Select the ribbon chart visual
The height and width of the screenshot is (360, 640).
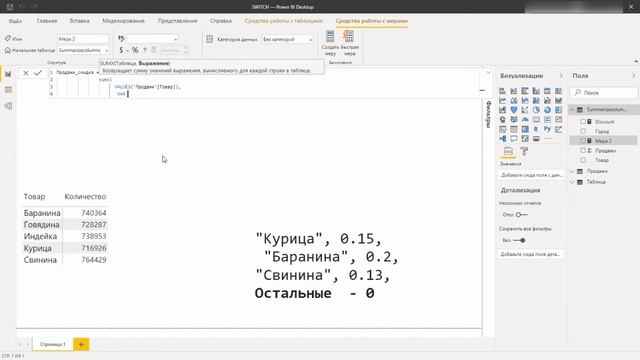(x=558, y=100)
